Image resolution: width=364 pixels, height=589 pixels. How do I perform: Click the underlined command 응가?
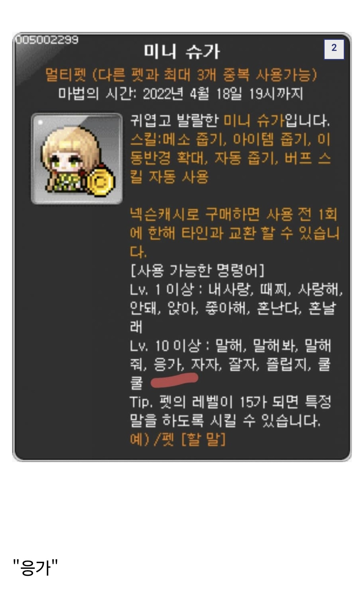169,364
